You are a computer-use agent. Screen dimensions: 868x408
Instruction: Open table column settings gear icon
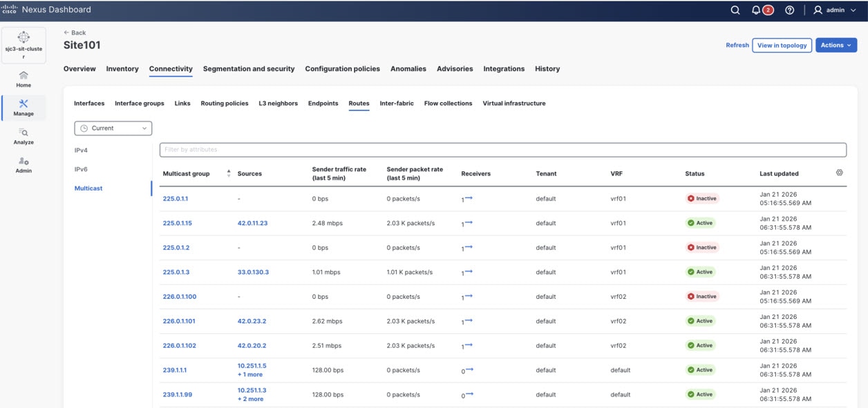pos(839,173)
